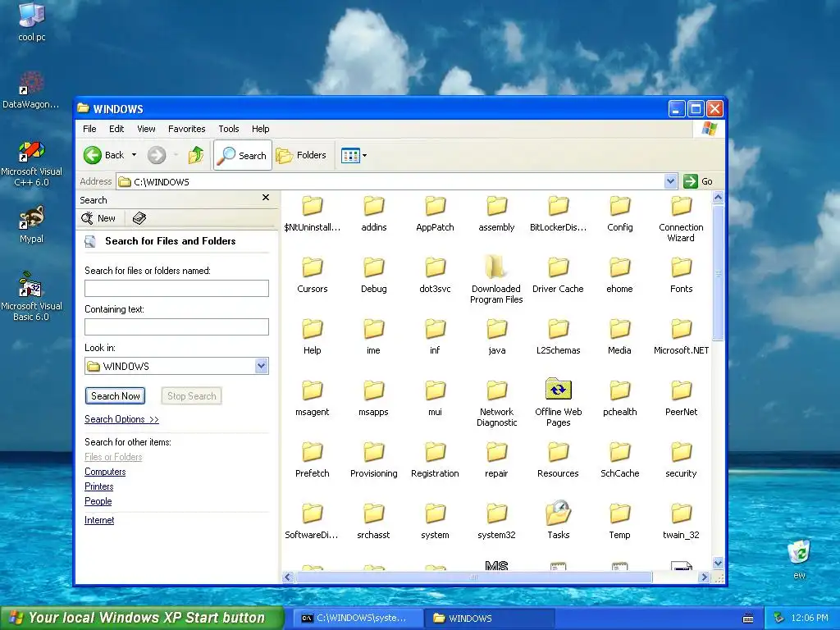Click vertical scrollbar down arrow

pos(718,563)
